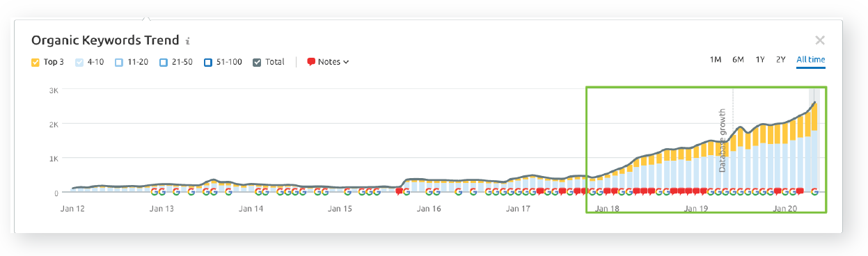Toggle the Top 3 checkbox
The image size is (868, 256).
tap(35, 62)
